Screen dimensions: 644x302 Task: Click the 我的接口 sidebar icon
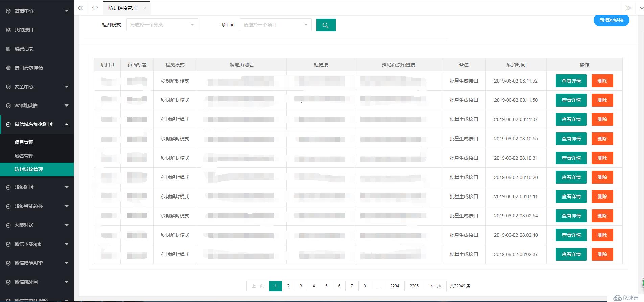pyautogui.click(x=8, y=30)
